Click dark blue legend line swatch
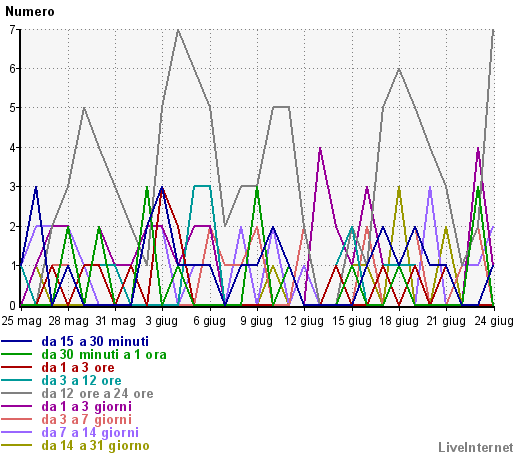 tap(17, 341)
